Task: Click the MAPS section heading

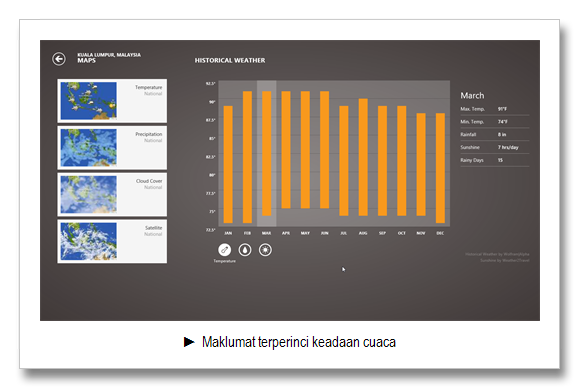Action: [86, 60]
